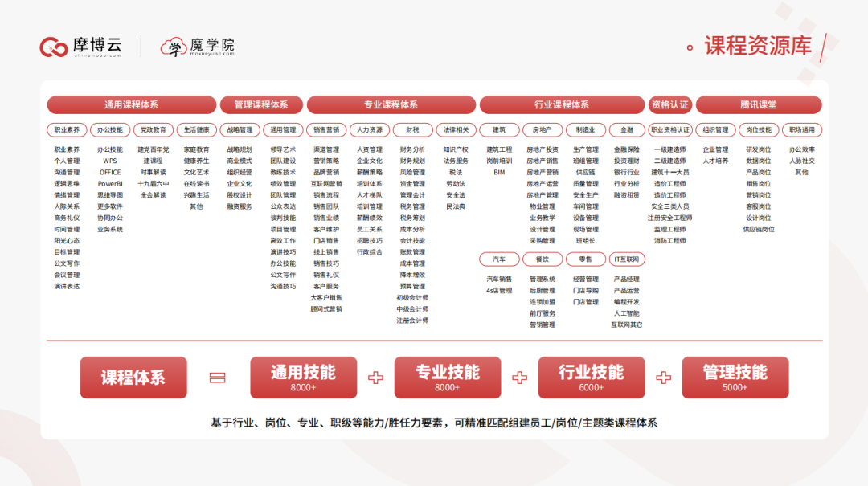
Task: Expand the 汽车 category pill
Action: [x=499, y=259]
